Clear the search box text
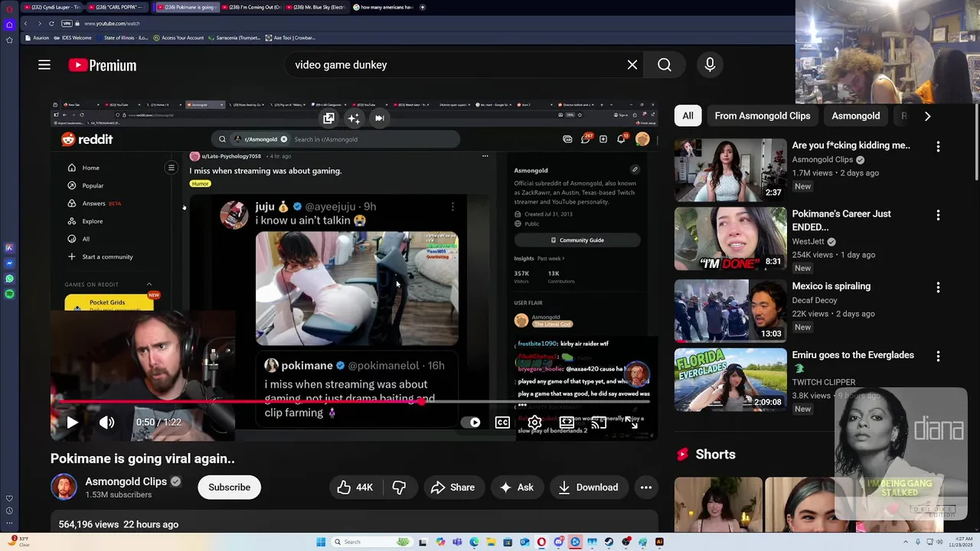The height and width of the screenshot is (551, 980). click(x=632, y=65)
